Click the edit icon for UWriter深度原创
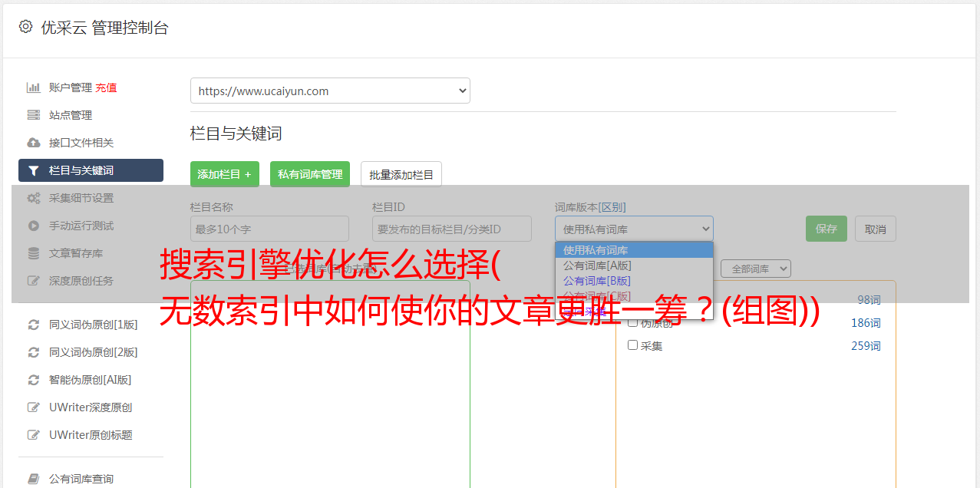The height and width of the screenshot is (488, 980). pyautogui.click(x=33, y=407)
